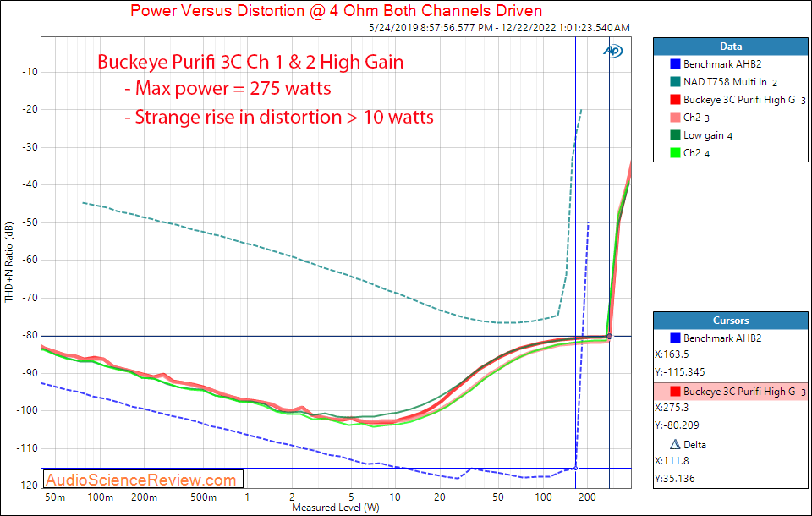Click the bright green Ch2 4 swatch
The height and width of the screenshot is (516, 812).
coord(675,153)
